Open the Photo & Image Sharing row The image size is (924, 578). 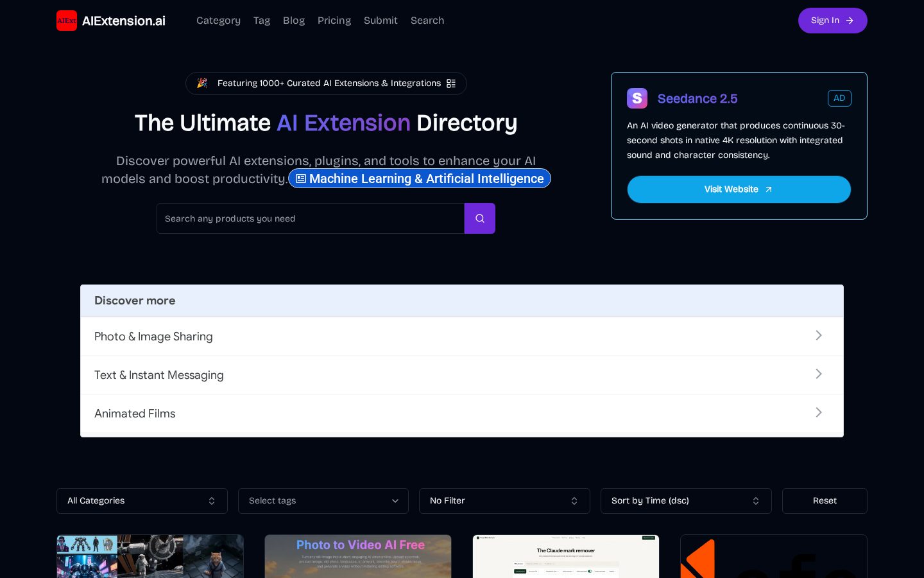462,336
